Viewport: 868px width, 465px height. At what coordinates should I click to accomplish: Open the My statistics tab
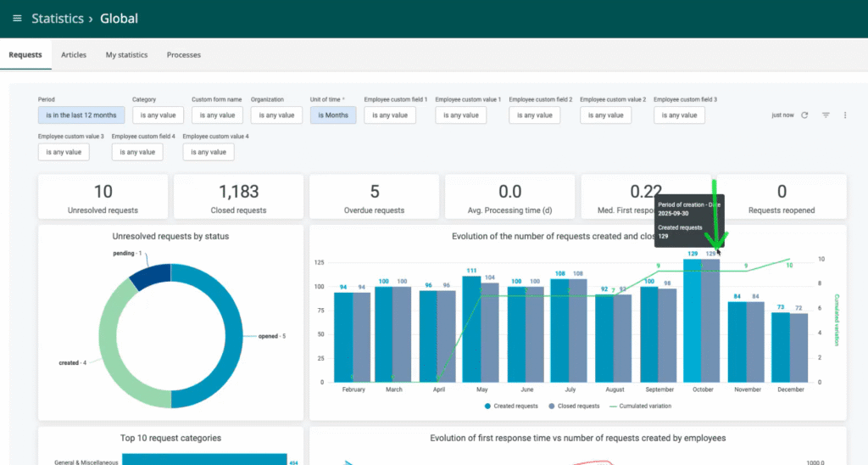(x=126, y=55)
